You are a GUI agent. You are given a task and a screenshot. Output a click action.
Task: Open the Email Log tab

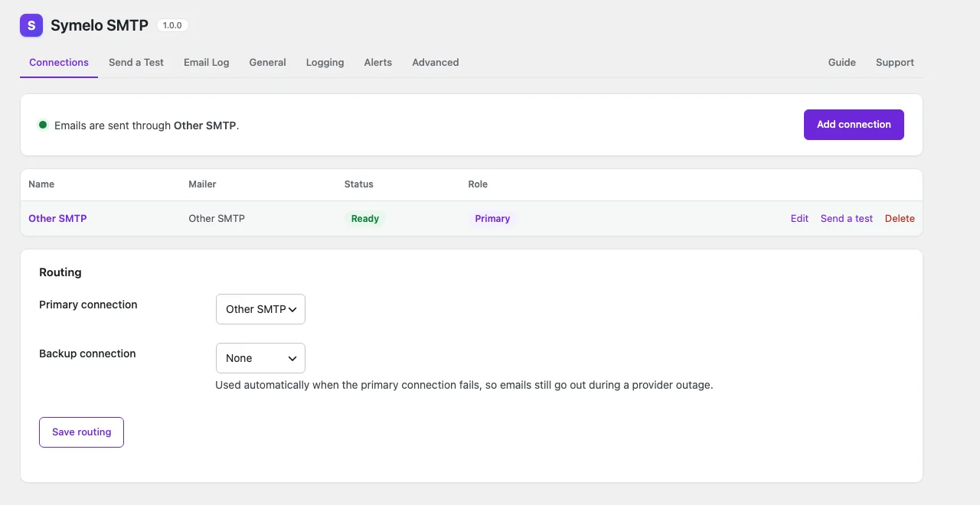(207, 63)
